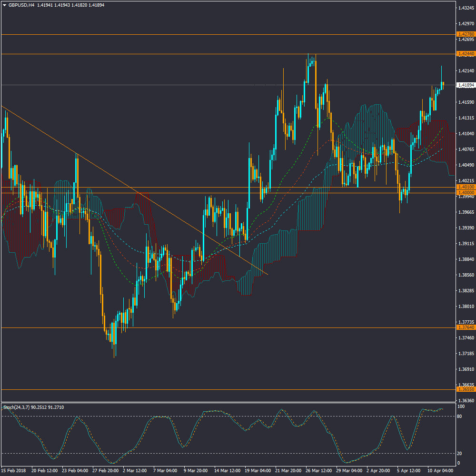Click the 19 Mar 04:00 time label
Screen dimensions: 476x476
click(257, 470)
